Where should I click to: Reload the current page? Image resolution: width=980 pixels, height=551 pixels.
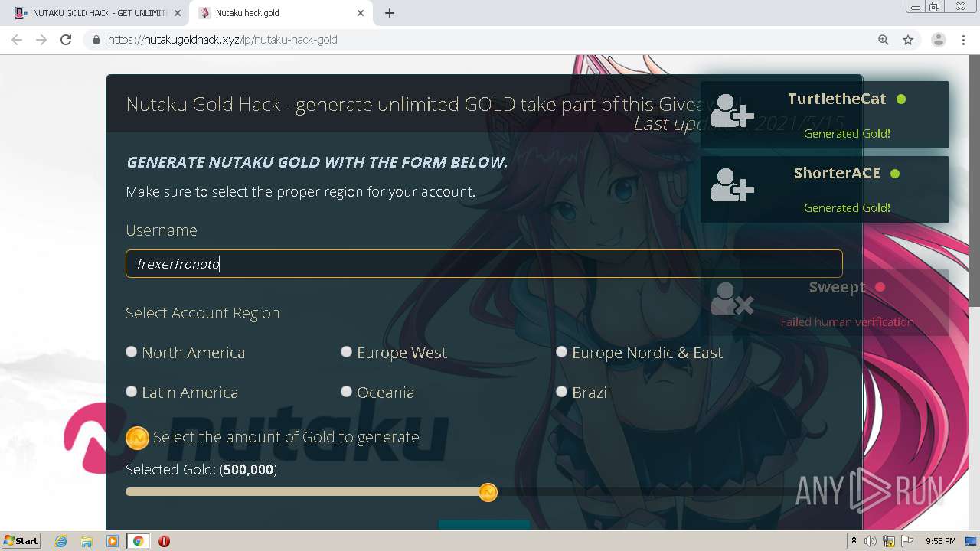(66, 40)
